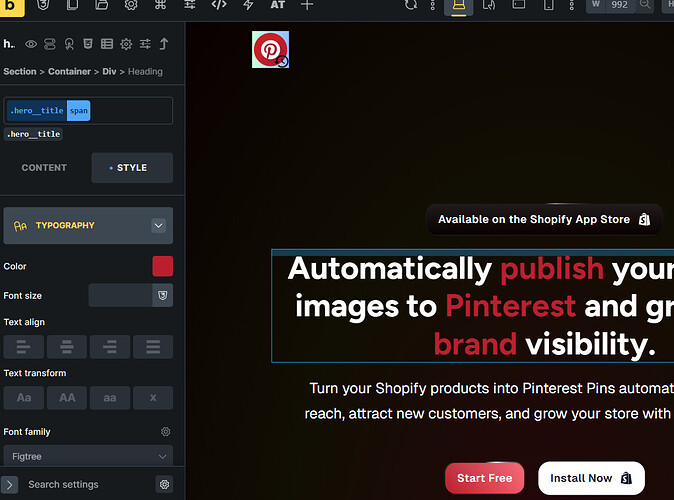
Task: Open the AT framework panel
Action: (x=277, y=5)
